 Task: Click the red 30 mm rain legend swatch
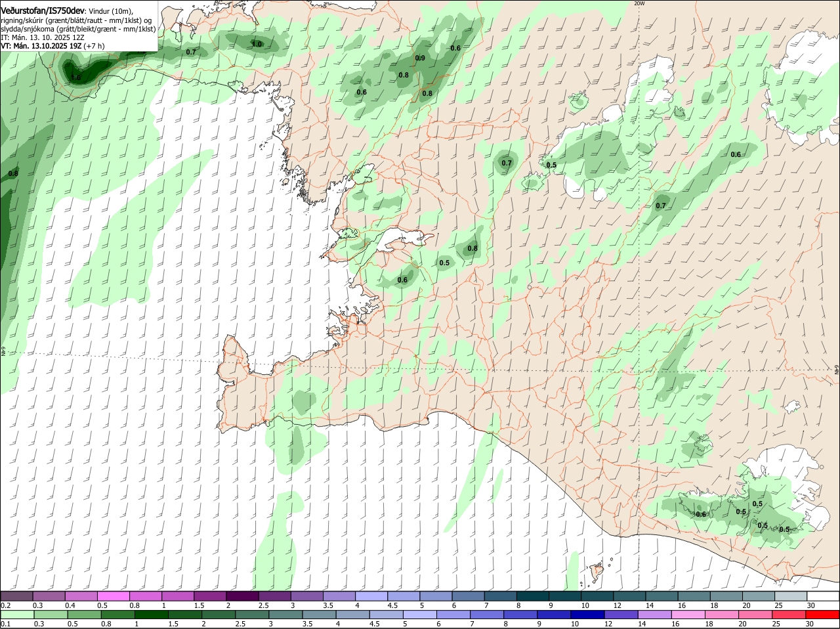tap(823, 615)
